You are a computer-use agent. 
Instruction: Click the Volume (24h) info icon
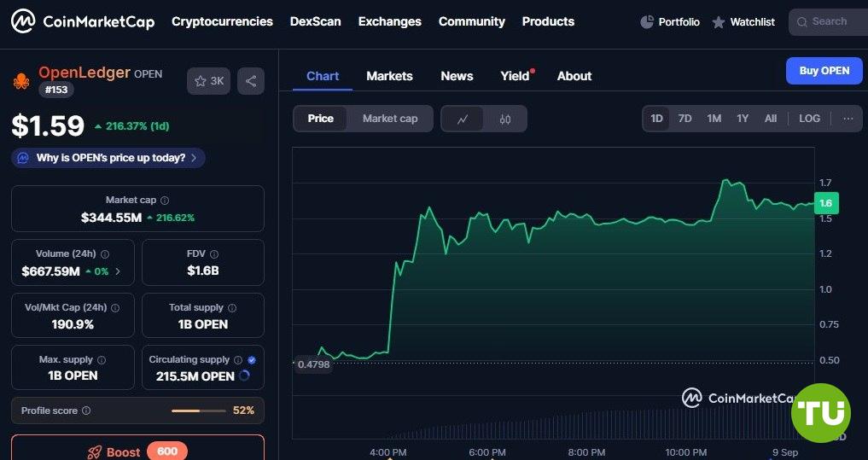(105, 254)
